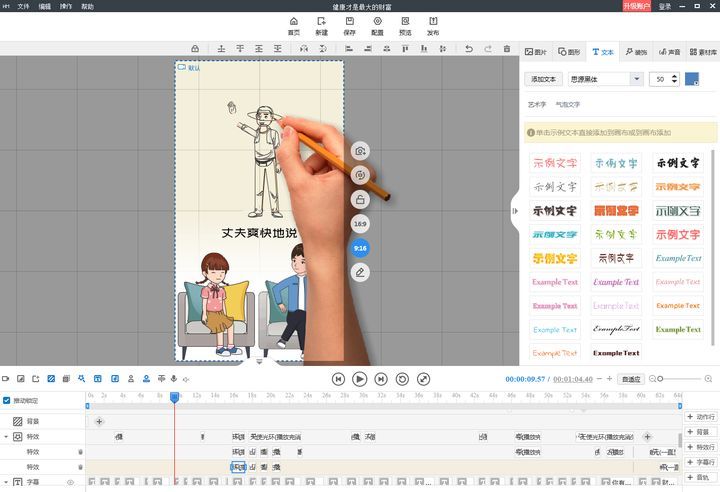Click the undo arrow in toolbar
Image resolution: width=720 pixels, height=492 pixels.
[x=468, y=48]
